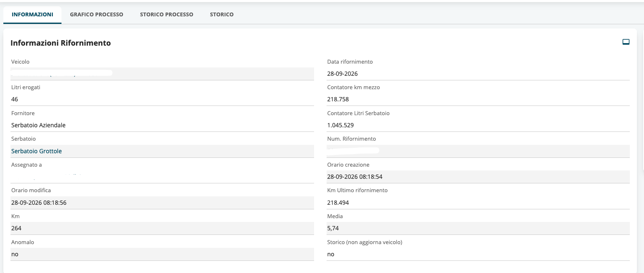Click the Litri erogati field showing 46

162,100
